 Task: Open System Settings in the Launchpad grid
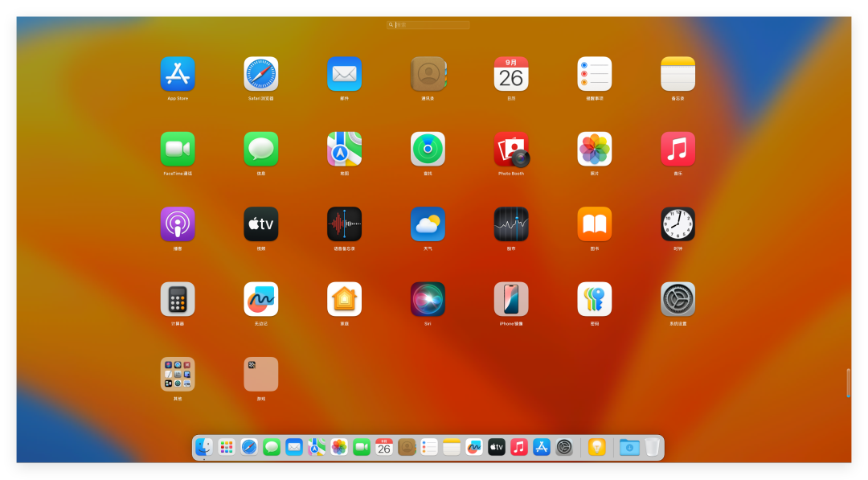(678, 299)
